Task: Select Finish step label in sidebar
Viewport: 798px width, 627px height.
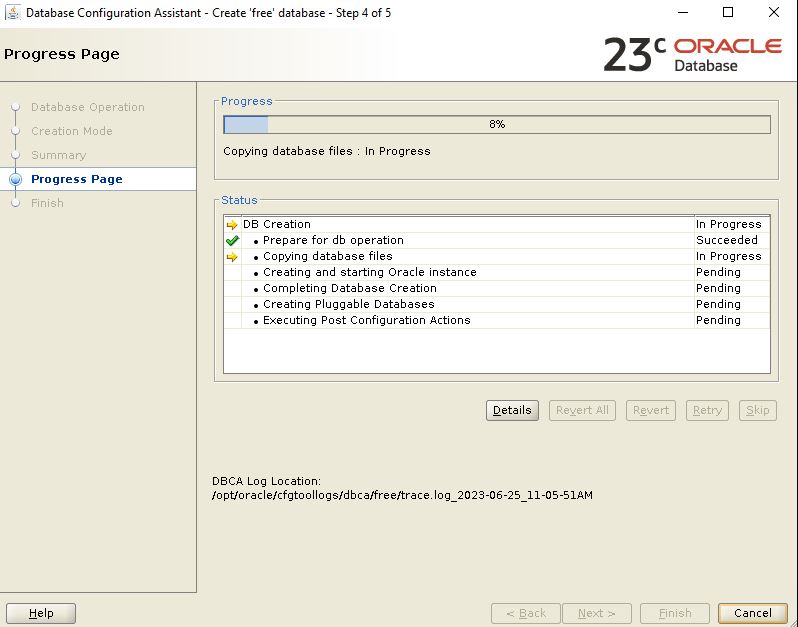Action: (47, 203)
